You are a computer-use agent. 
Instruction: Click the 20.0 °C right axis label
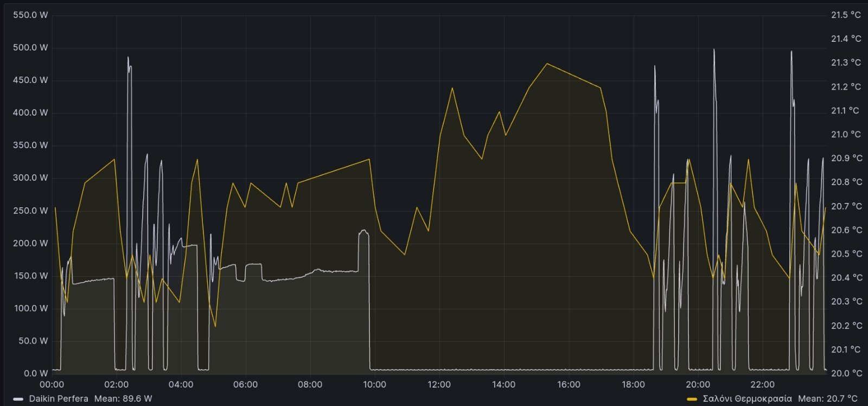click(846, 373)
